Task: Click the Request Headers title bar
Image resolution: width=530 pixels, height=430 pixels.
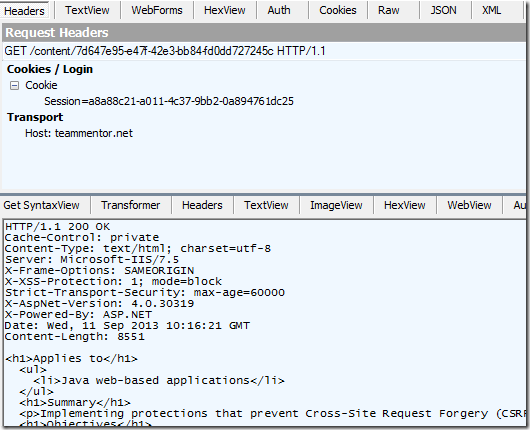Action: coord(264,33)
